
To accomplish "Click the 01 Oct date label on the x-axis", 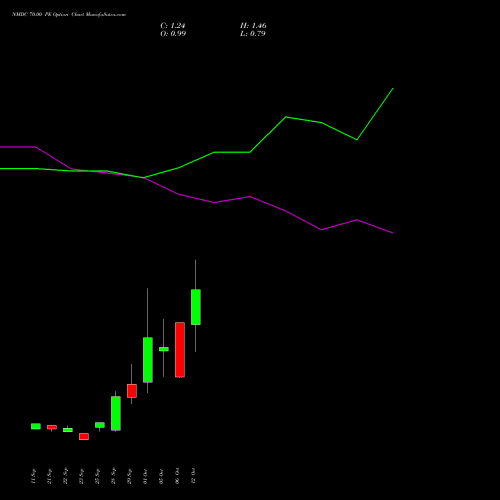I will point(145,476).
